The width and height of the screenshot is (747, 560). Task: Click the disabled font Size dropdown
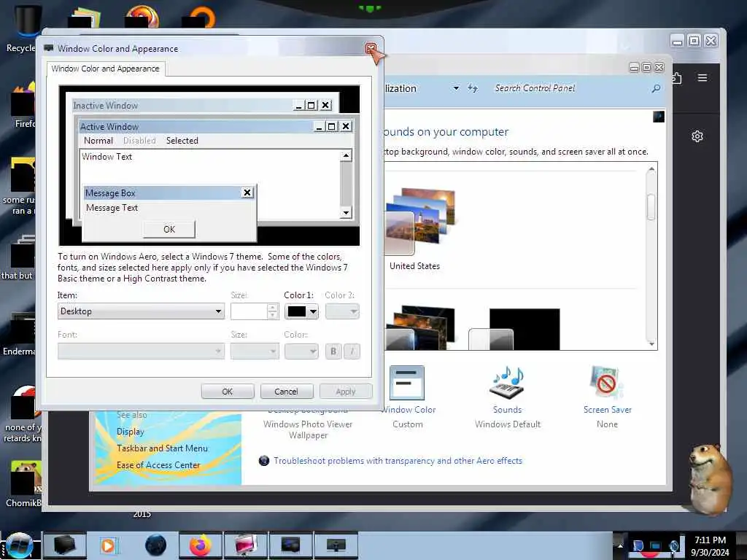click(255, 351)
